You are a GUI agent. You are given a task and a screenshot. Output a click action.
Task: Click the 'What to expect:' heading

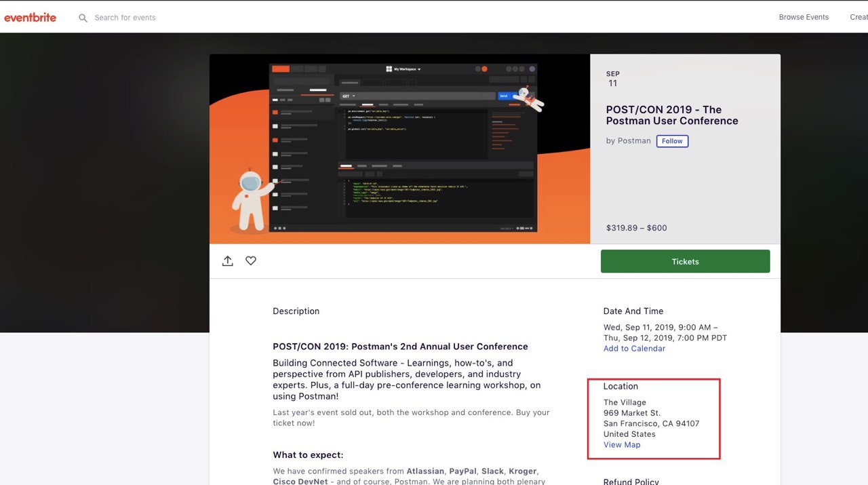click(308, 455)
